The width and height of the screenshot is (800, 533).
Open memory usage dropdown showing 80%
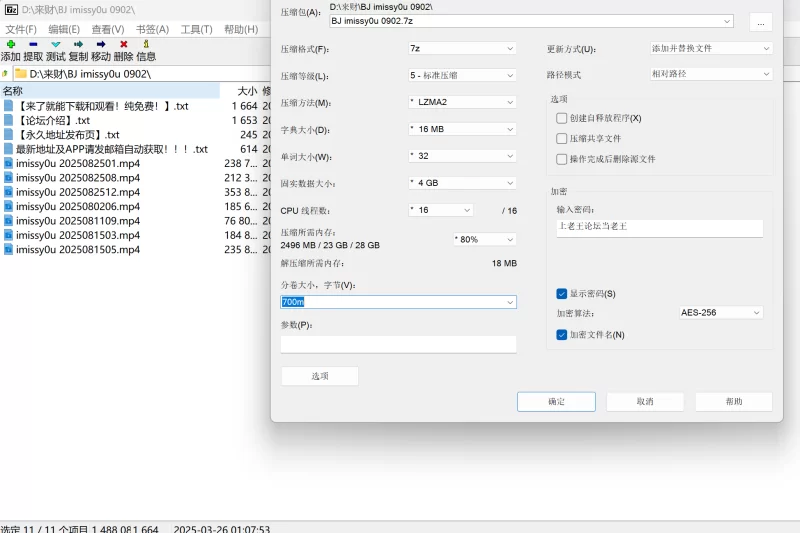pyautogui.click(x=485, y=239)
